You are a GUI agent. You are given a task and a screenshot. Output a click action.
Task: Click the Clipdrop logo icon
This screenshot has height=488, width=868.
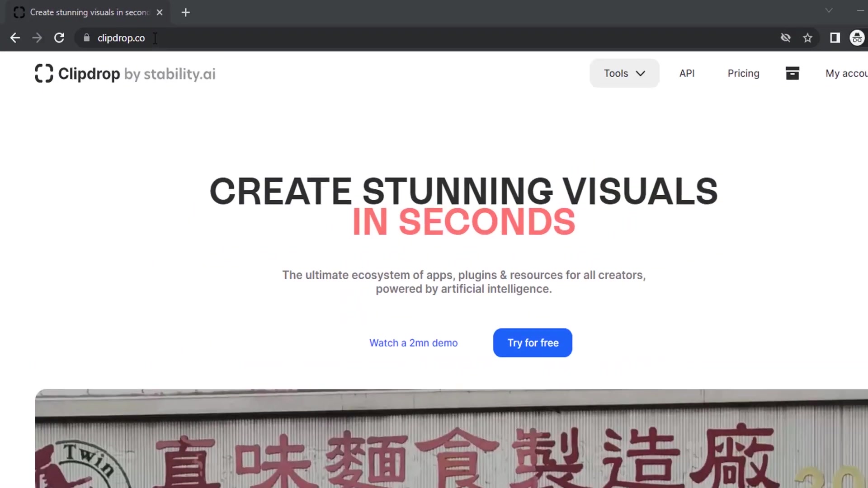click(44, 73)
